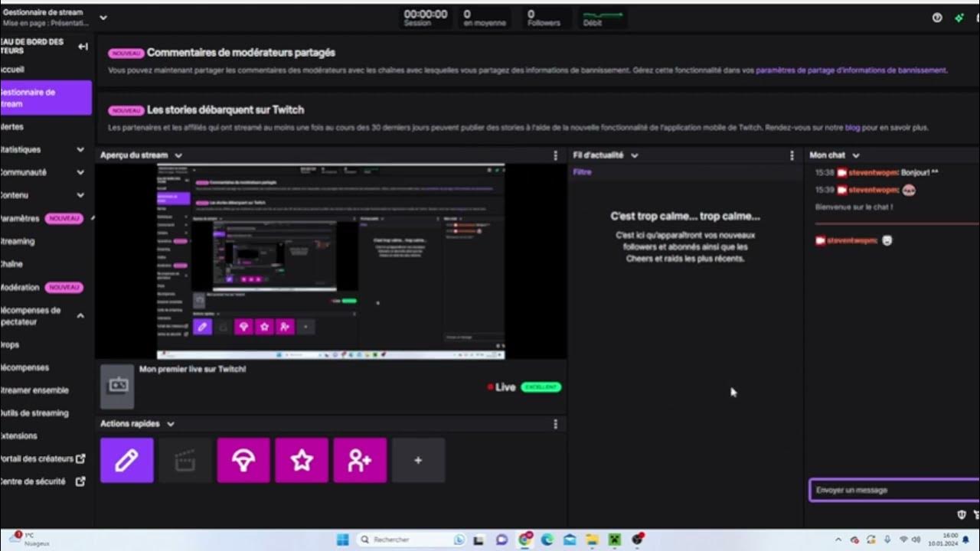Click external link icon beside Centre de sécurité
The height and width of the screenshot is (551, 980).
80,481
